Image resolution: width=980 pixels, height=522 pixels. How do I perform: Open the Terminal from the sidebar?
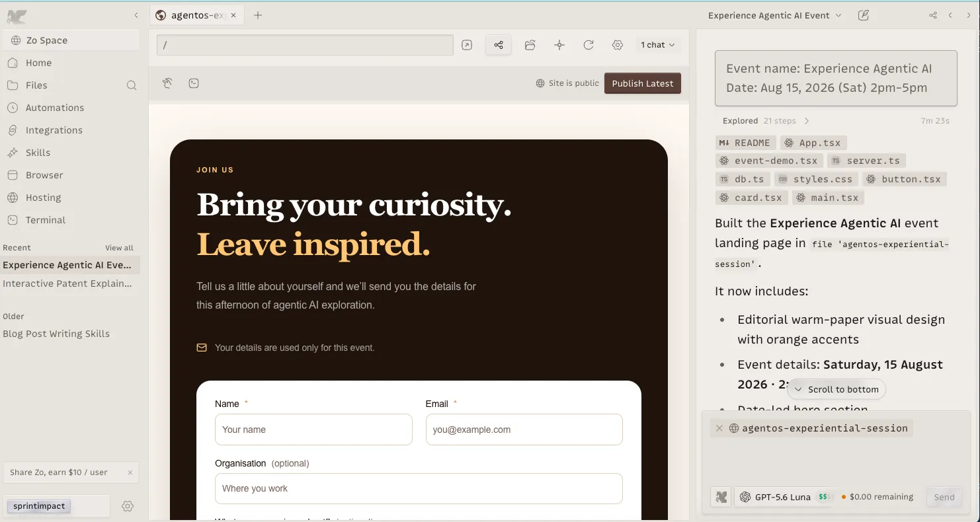tap(46, 220)
